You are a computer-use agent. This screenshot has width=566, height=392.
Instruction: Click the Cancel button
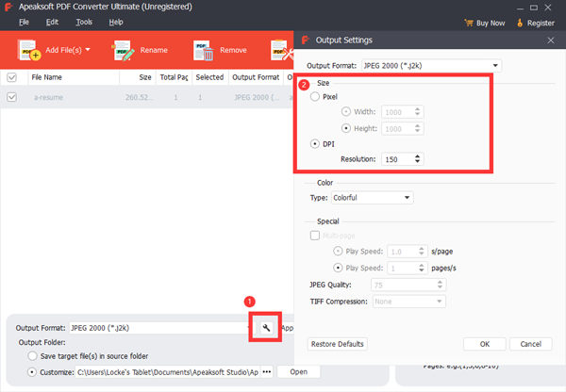pos(530,344)
